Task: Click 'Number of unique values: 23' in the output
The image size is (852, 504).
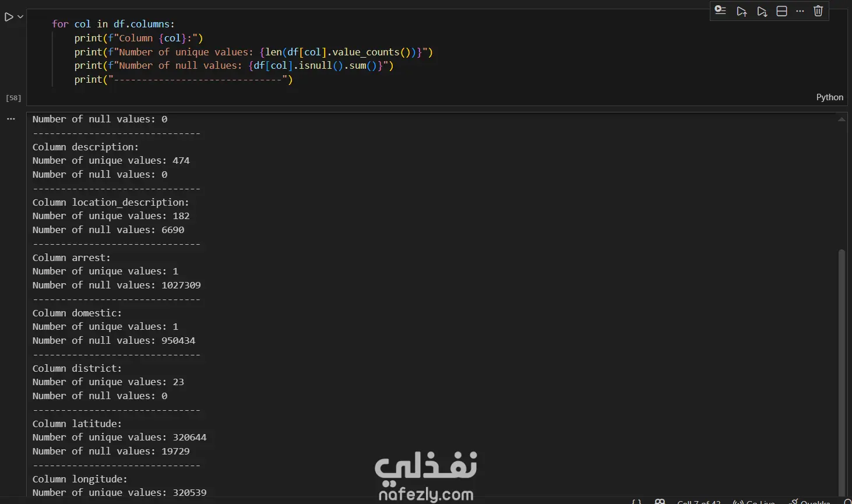Action: point(108,382)
